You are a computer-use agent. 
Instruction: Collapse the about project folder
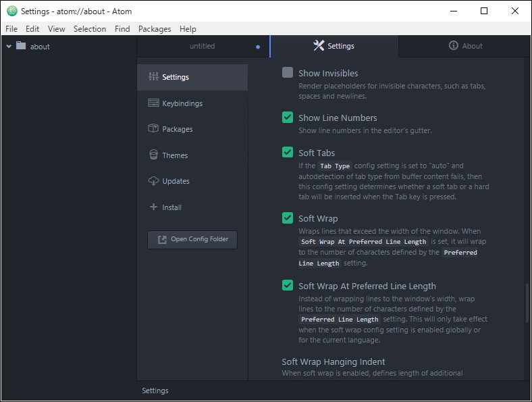click(x=9, y=47)
